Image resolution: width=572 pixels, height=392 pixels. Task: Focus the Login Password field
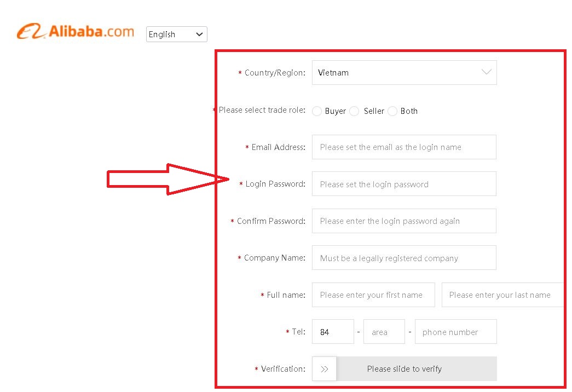coord(404,184)
